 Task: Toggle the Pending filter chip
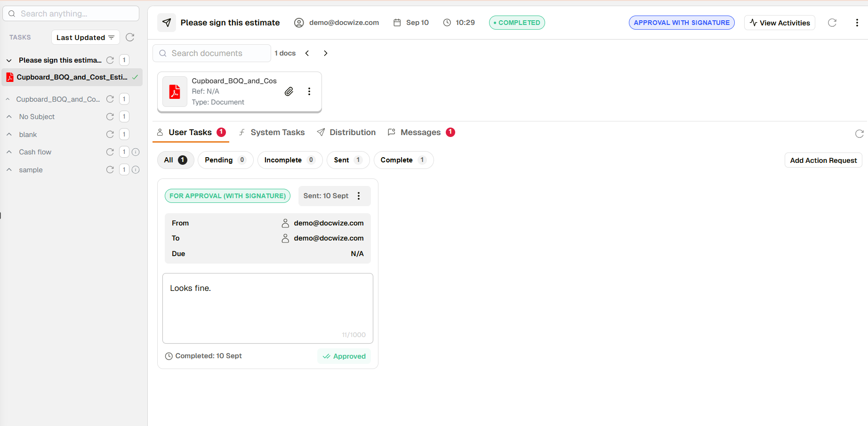point(225,160)
